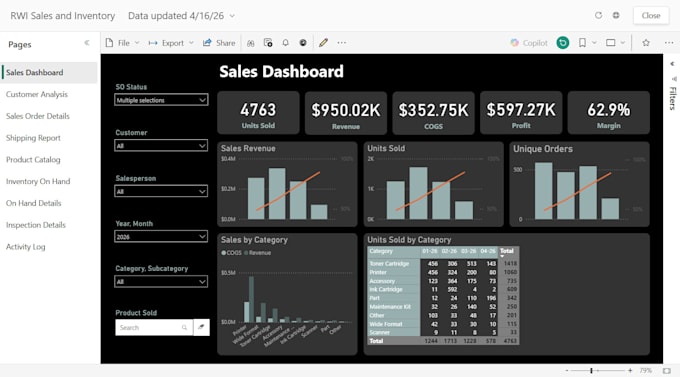Click the Share button
Screen dimensions: 680x377
tap(219, 43)
